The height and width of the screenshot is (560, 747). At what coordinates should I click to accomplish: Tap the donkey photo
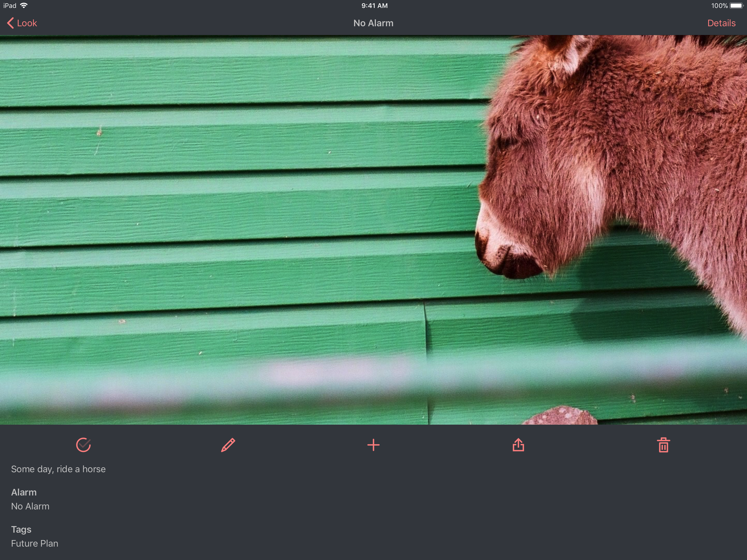[x=373, y=230]
